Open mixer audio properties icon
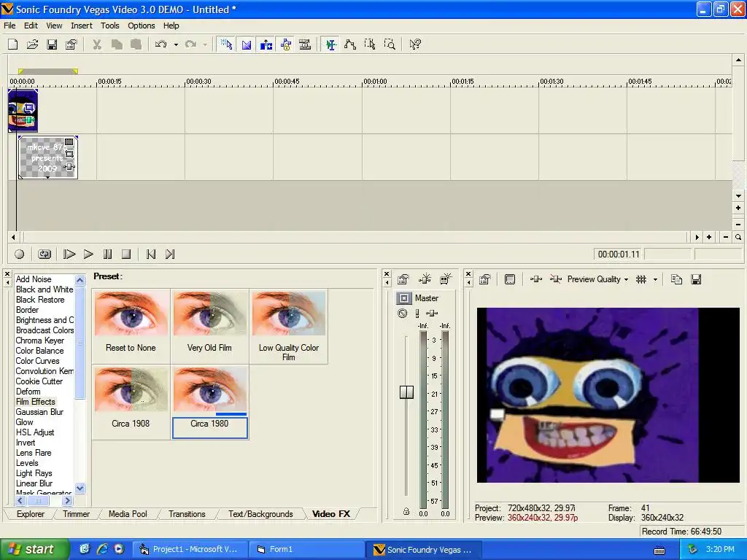Viewport: 747px width, 560px height. click(403, 279)
